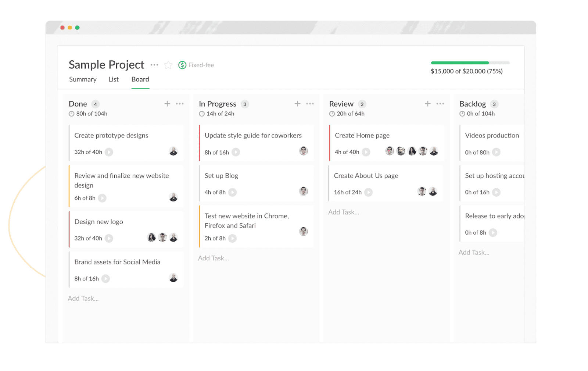Start timer on Create prototype designs
Image resolution: width=588 pixels, height=371 pixels.
click(x=109, y=152)
